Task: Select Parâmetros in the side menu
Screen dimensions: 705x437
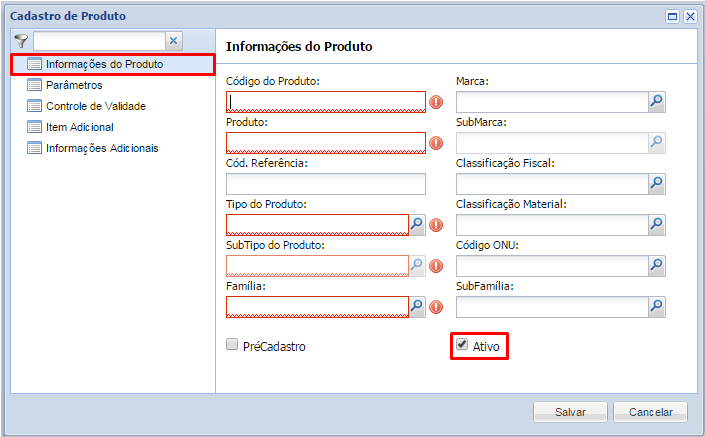Action: click(x=73, y=85)
